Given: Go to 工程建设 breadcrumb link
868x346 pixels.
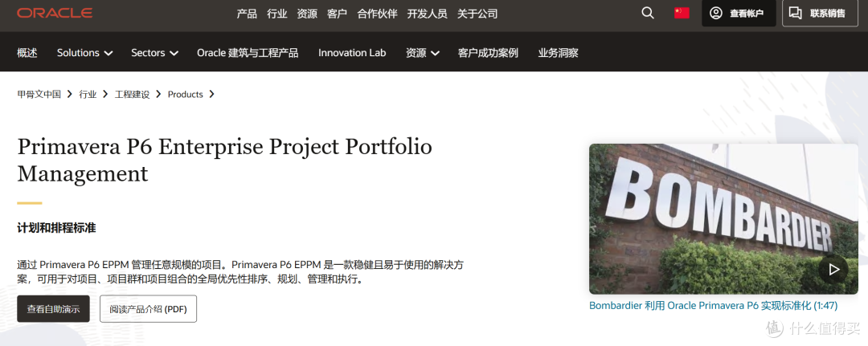Looking at the screenshot, I should coord(133,95).
